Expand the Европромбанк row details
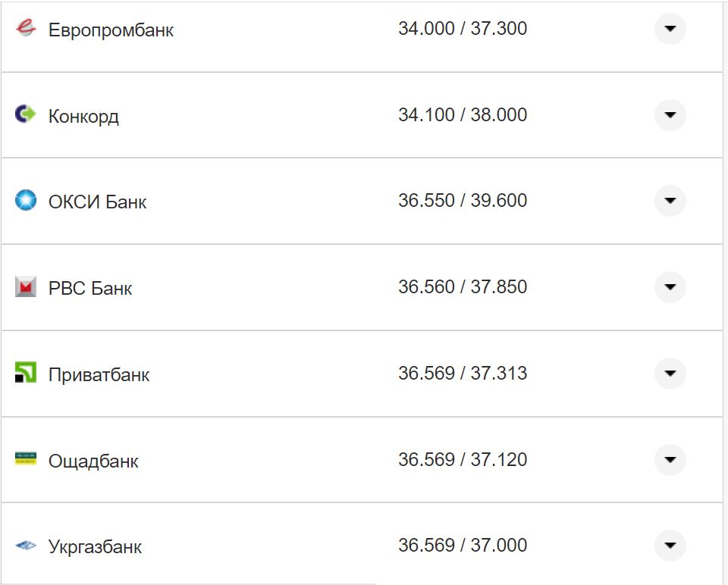The image size is (728, 585). [x=670, y=29]
